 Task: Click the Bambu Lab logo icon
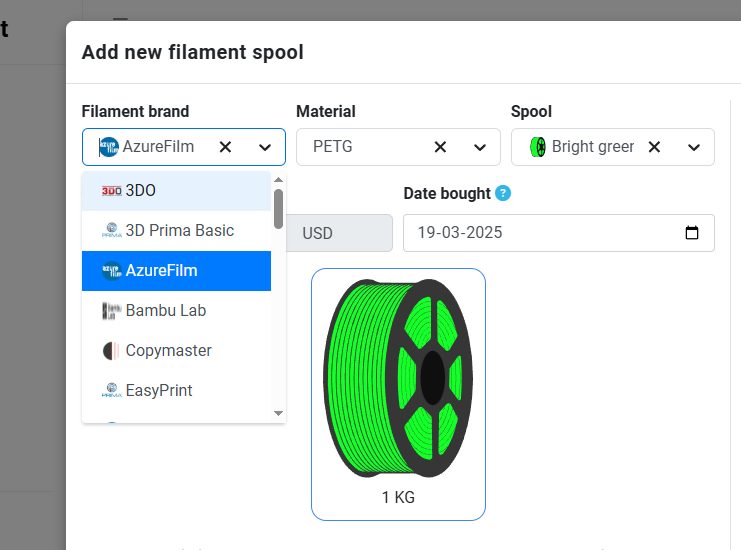click(112, 311)
